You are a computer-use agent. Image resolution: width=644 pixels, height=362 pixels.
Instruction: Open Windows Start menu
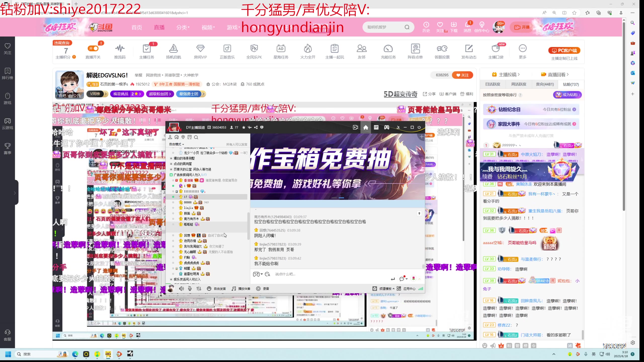coord(8,354)
